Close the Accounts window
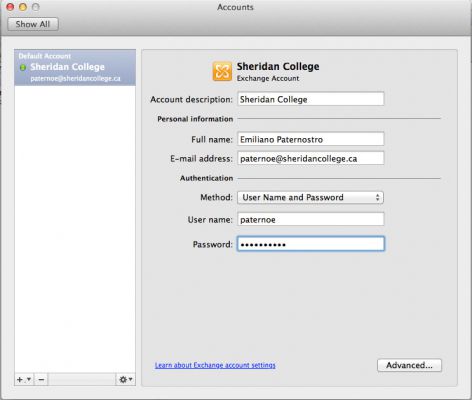This screenshot has height=400, width=472. click(10, 7)
